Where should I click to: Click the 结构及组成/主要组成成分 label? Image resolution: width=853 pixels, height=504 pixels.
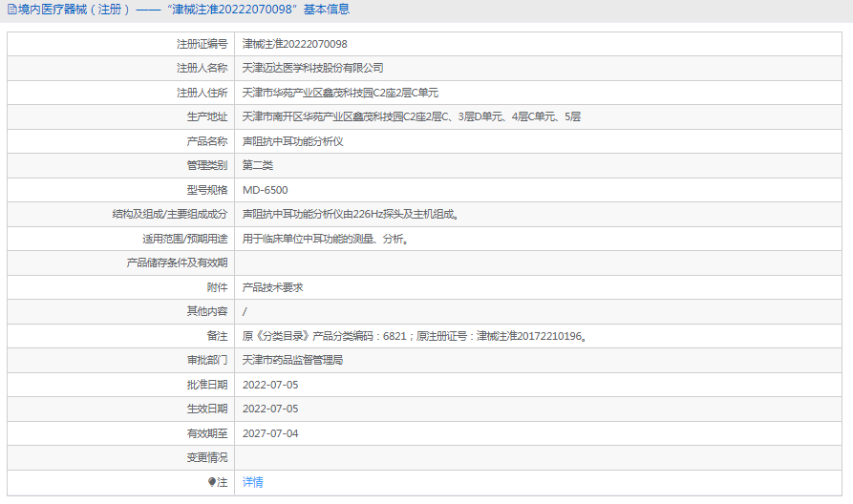point(170,214)
